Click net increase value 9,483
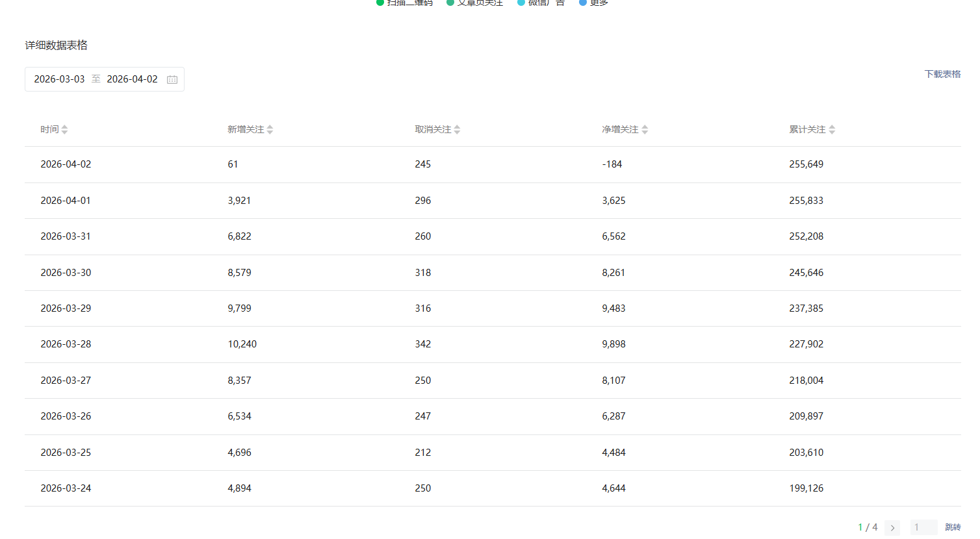 (x=613, y=308)
